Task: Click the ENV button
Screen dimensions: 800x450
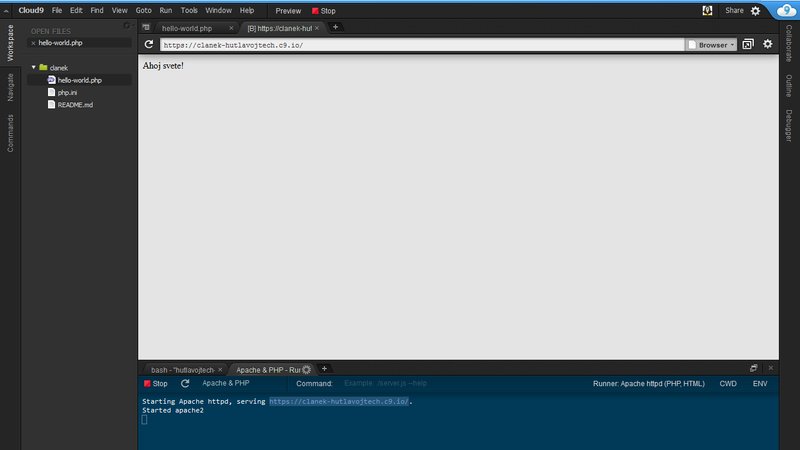Action: pos(760,383)
